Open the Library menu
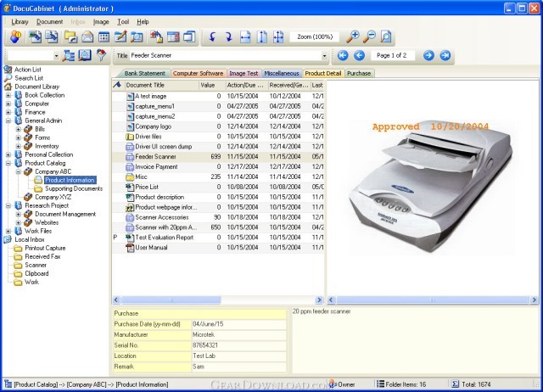This screenshot has height=392, width=543. 20,22
